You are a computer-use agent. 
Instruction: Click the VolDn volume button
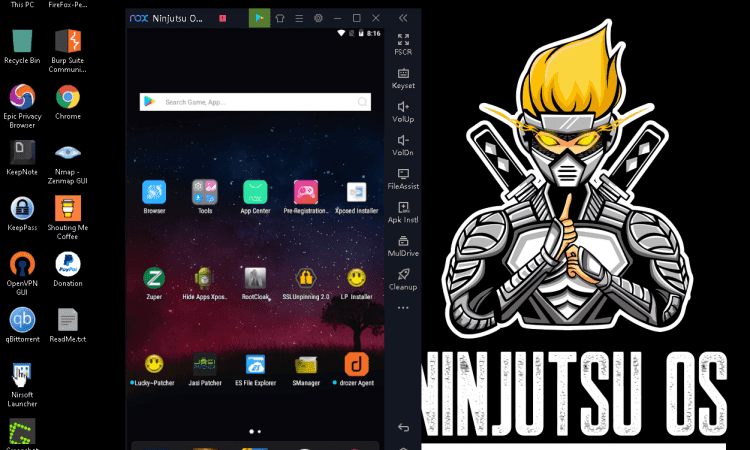403,145
